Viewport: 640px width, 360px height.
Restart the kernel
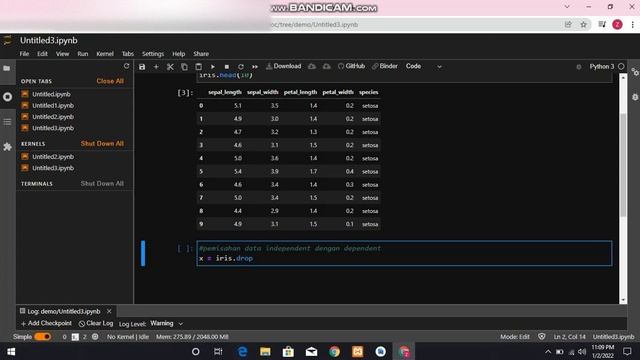click(x=241, y=67)
